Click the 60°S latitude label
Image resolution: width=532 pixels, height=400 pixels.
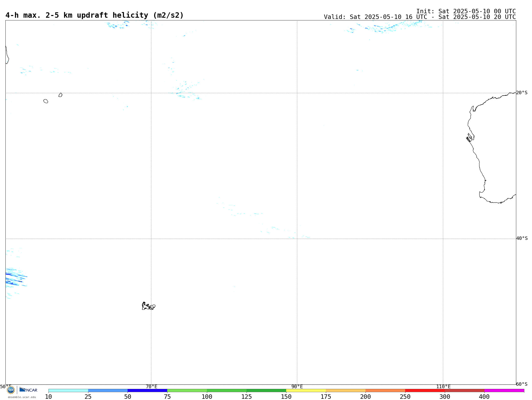click(x=522, y=384)
